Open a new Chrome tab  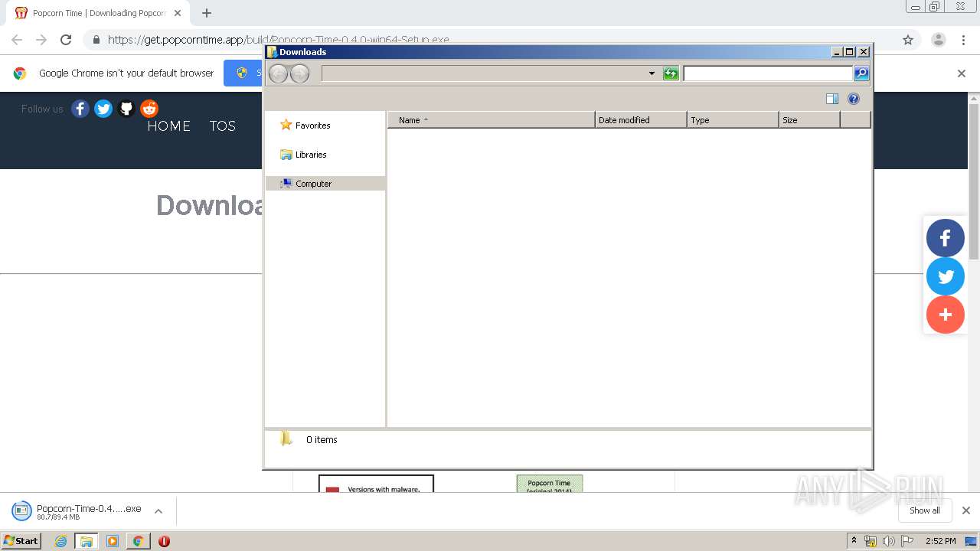tap(207, 13)
